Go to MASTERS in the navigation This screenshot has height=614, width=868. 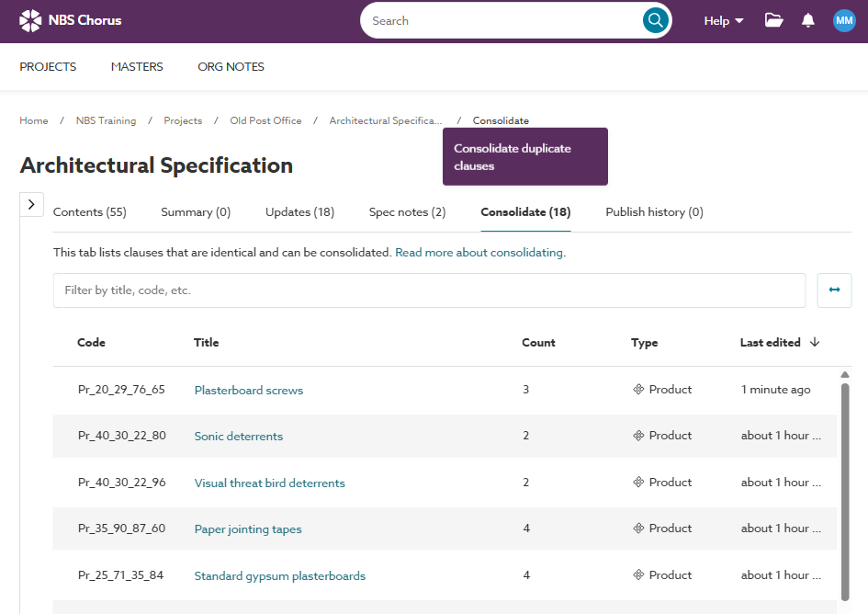[137, 66]
